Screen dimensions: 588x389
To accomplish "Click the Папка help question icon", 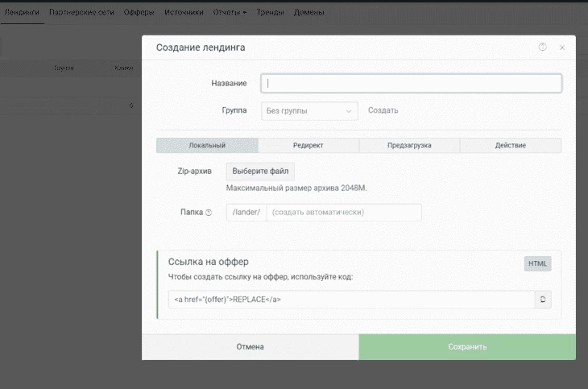I will click(x=209, y=213).
